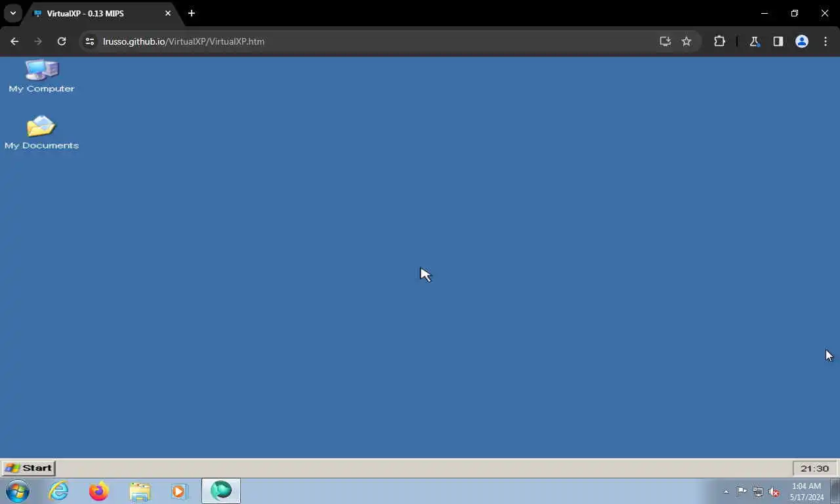Open Windows Explorer from the taskbar

click(140, 491)
